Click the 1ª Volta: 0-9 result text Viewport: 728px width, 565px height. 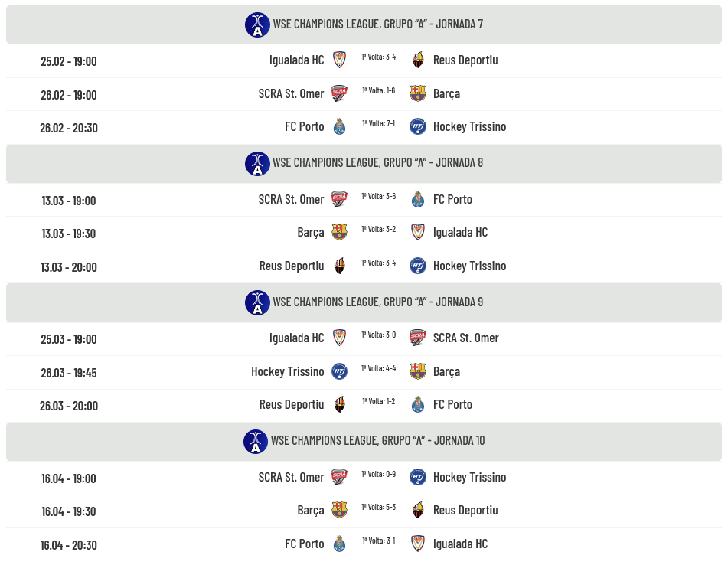pos(378,474)
